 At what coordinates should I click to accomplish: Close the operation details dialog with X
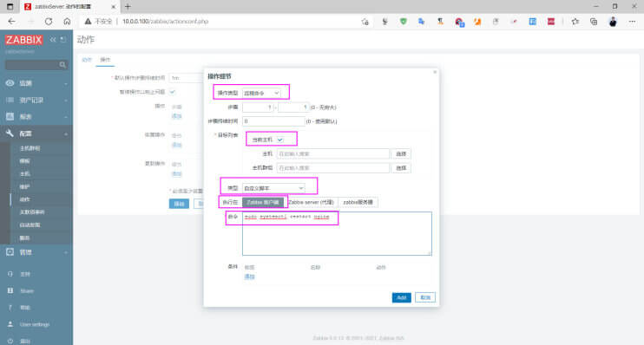(435, 72)
